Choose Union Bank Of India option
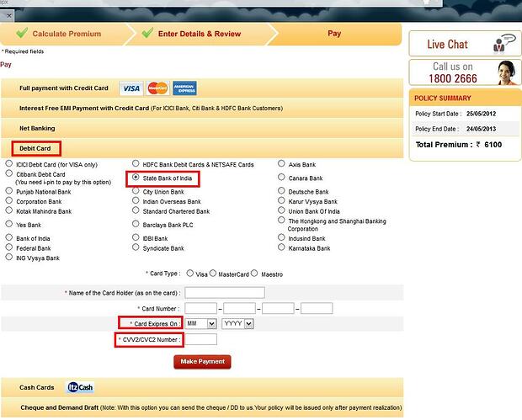The height and width of the screenshot is (420, 522). tap(281, 210)
